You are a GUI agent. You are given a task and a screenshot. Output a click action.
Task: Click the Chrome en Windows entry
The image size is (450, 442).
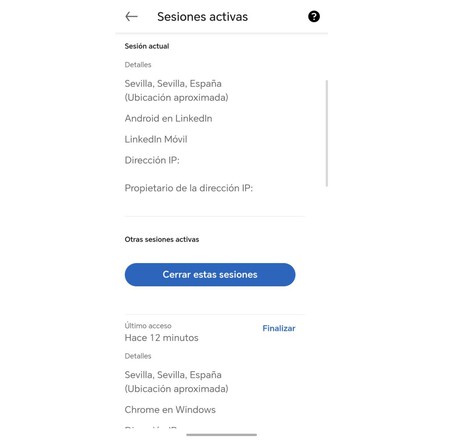[x=170, y=410]
